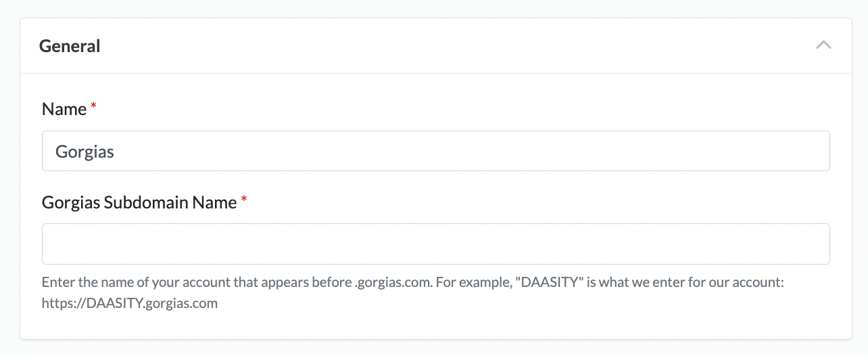This screenshot has width=868, height=356.
Task: Click ".gorgias.com" in the helper text
Action: (x=393, y=282)
